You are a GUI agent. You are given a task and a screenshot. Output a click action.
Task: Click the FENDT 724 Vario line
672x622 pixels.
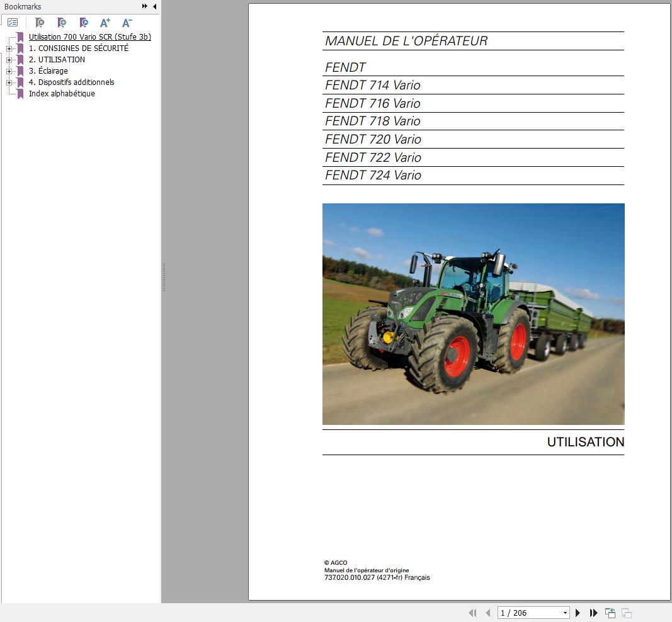pyautogui.click(x=373, y=175)
